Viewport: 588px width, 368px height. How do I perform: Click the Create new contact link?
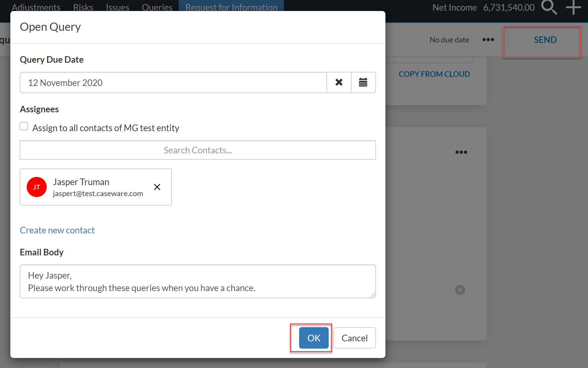pyautogui.click(x=57, y=230)
